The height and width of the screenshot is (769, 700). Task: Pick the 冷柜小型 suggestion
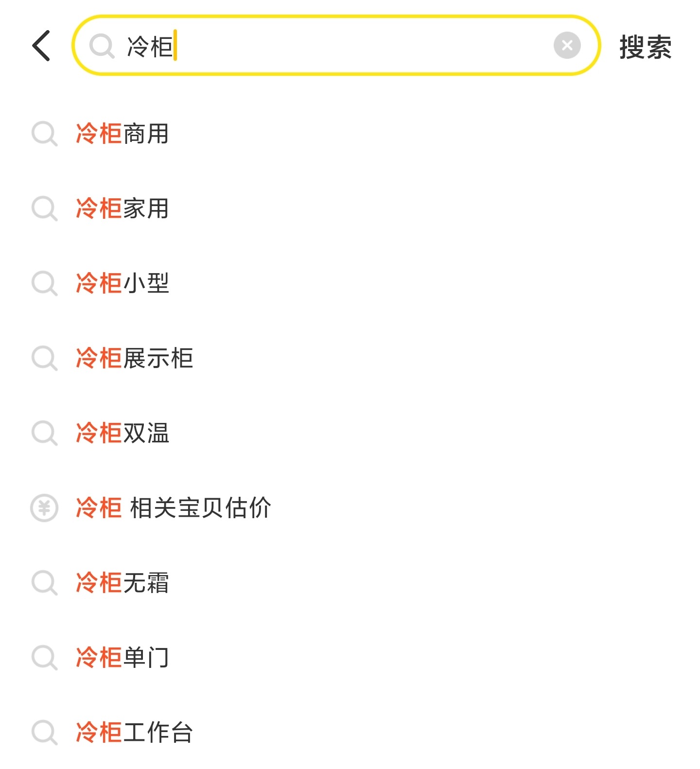[x=122, y=283]
